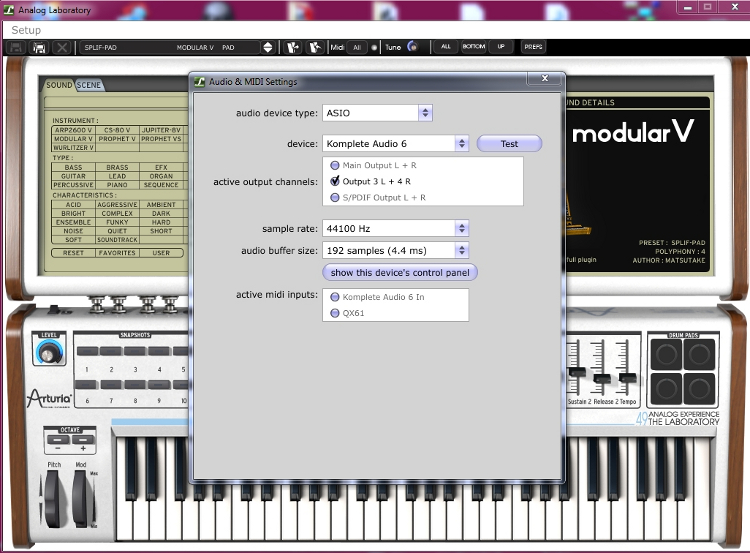Click snapshot pad 8
Screen dimensions: 750x553
(x=135, y=385)
